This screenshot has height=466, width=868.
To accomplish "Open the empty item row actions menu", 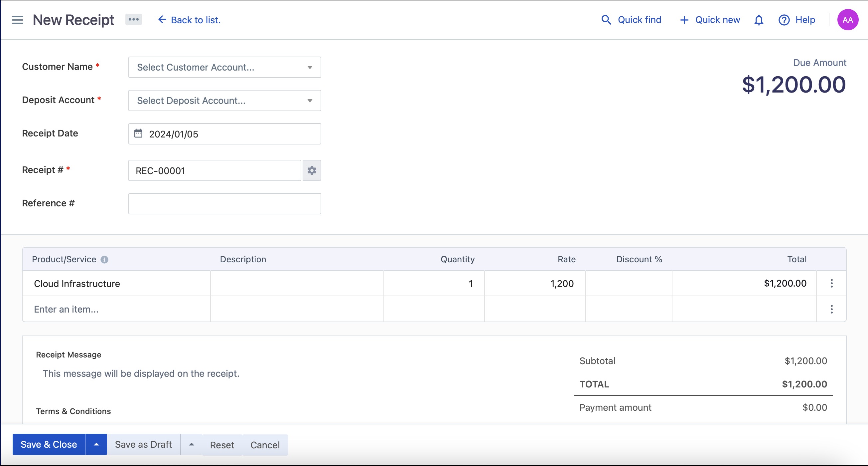I will (832, 309).
